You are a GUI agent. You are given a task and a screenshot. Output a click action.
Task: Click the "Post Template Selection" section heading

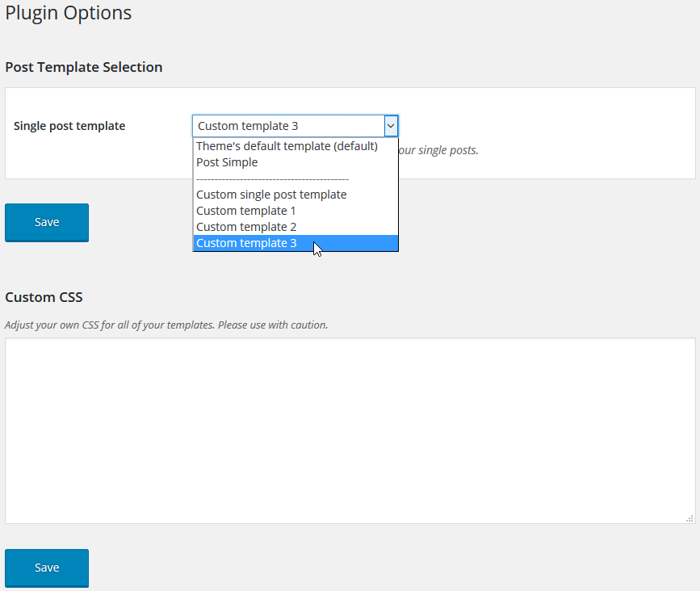[x=84, y=67]
